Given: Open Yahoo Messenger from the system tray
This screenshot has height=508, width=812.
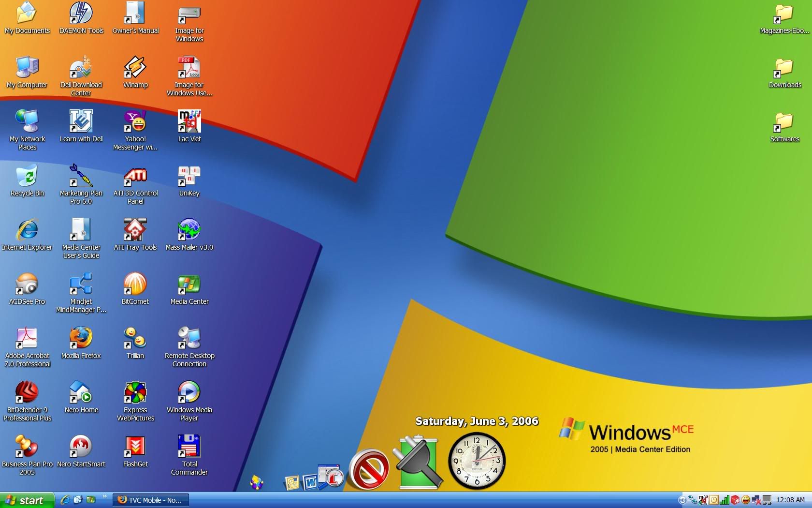Looking at the screenshot, I should (x=746, y=500).
